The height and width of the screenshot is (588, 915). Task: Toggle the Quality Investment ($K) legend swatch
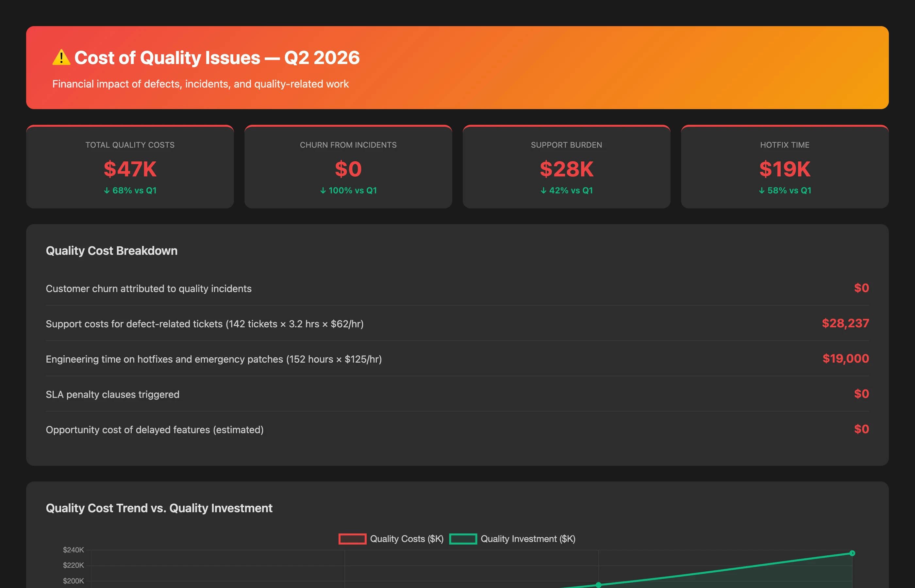point(463,539)
